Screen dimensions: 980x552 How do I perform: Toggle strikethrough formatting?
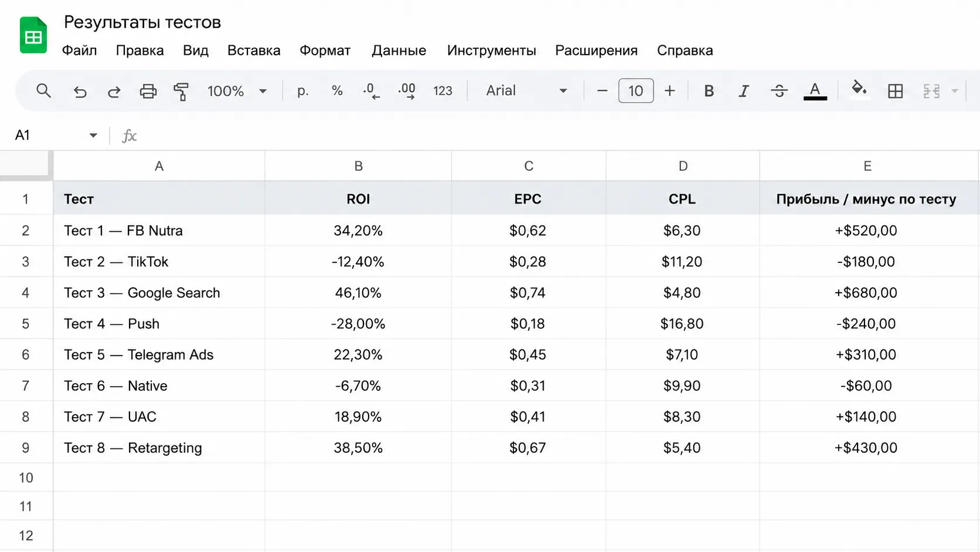point(779,91)
